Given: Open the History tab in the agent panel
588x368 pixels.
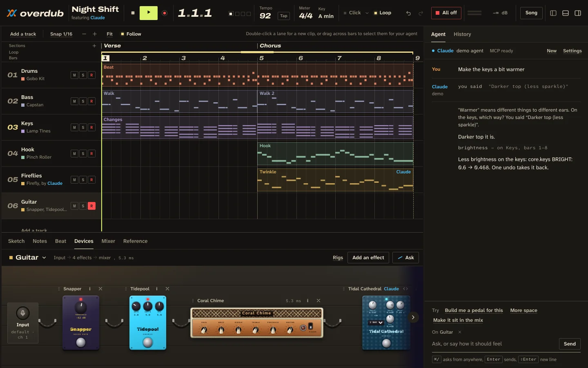Looking at the screenshot, I should point(462,34).
